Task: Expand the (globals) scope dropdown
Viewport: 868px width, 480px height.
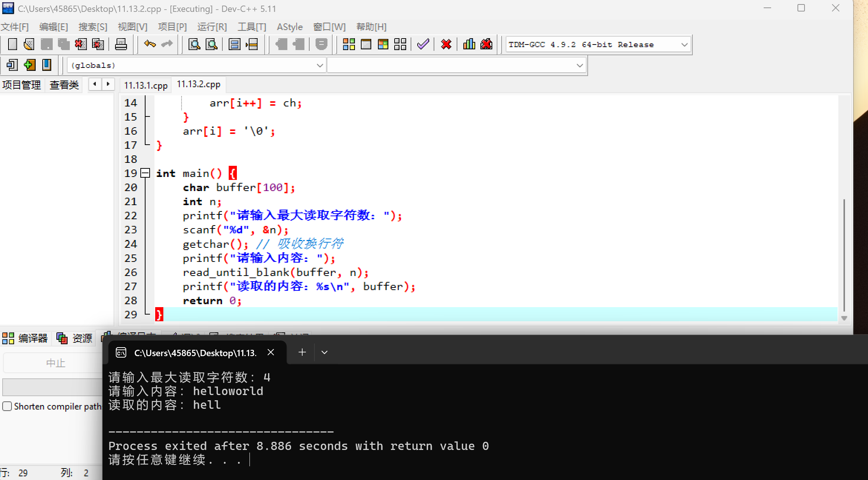Action: (x=320, y=65)
